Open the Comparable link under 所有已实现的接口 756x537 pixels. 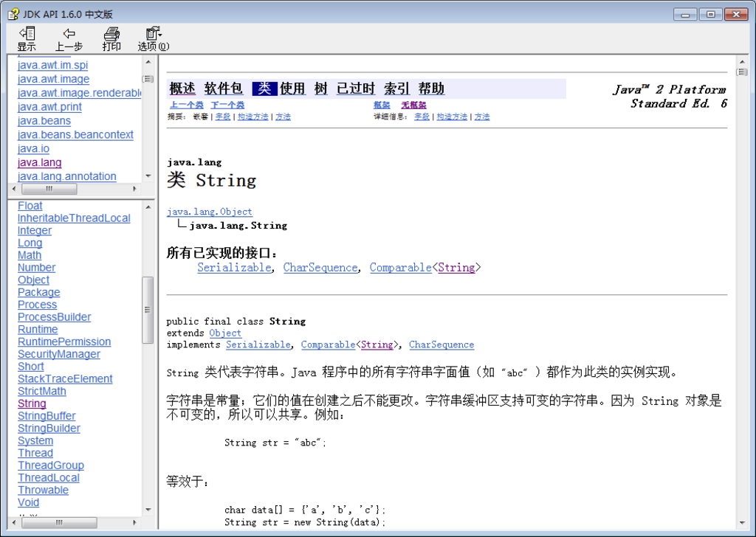[x=401, y=267]
